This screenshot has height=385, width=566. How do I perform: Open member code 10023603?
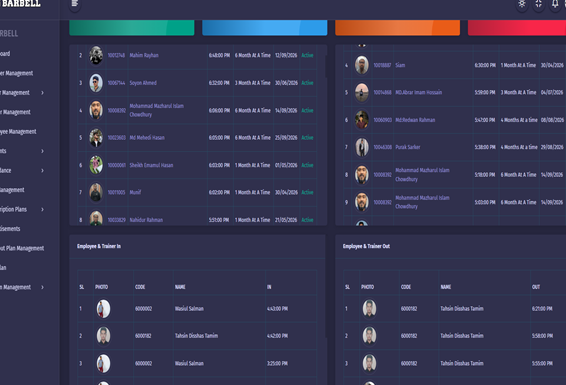pyautogui.click(x=117, y=137)
